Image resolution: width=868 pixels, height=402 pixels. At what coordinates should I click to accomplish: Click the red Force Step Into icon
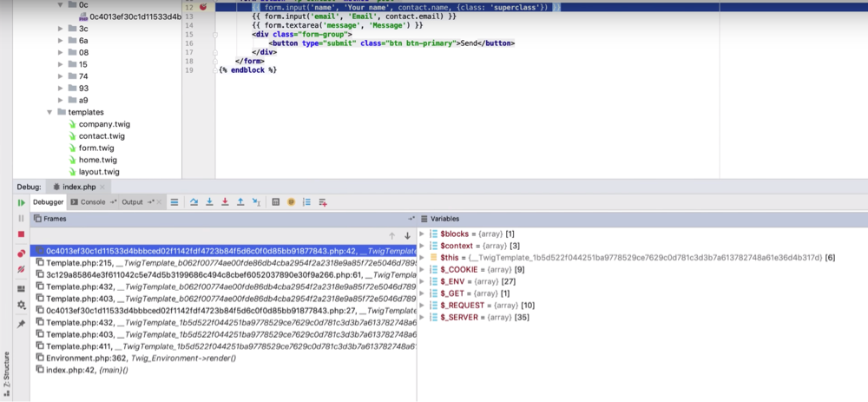point(226,202)
